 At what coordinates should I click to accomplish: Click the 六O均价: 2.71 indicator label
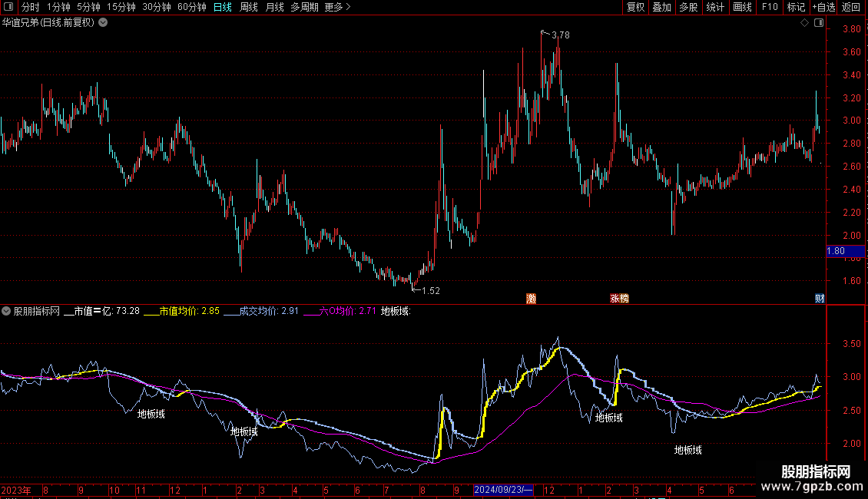pyautogui.click(x=348, y=311)
